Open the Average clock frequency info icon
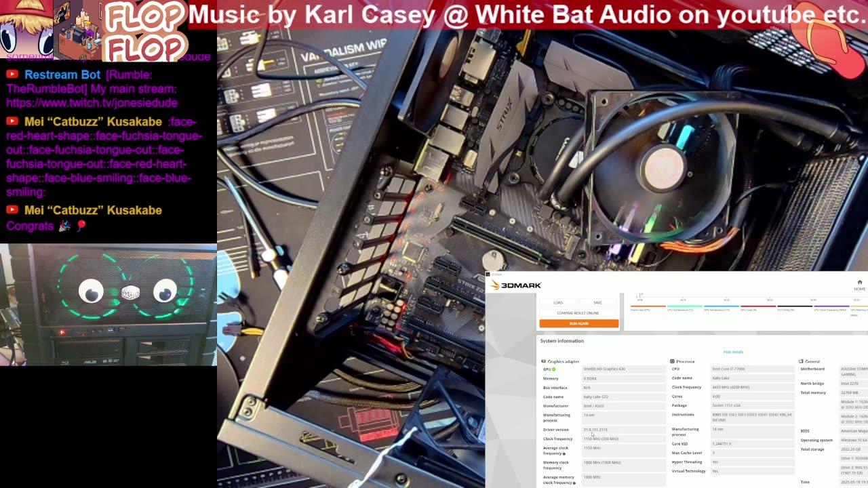Image resolution: width=868 pixels, height=488 pixels. 564,454
